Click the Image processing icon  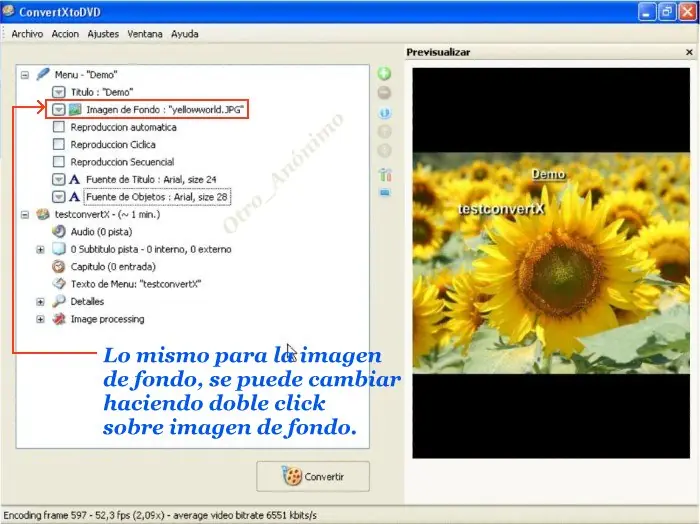coord(59,319)
